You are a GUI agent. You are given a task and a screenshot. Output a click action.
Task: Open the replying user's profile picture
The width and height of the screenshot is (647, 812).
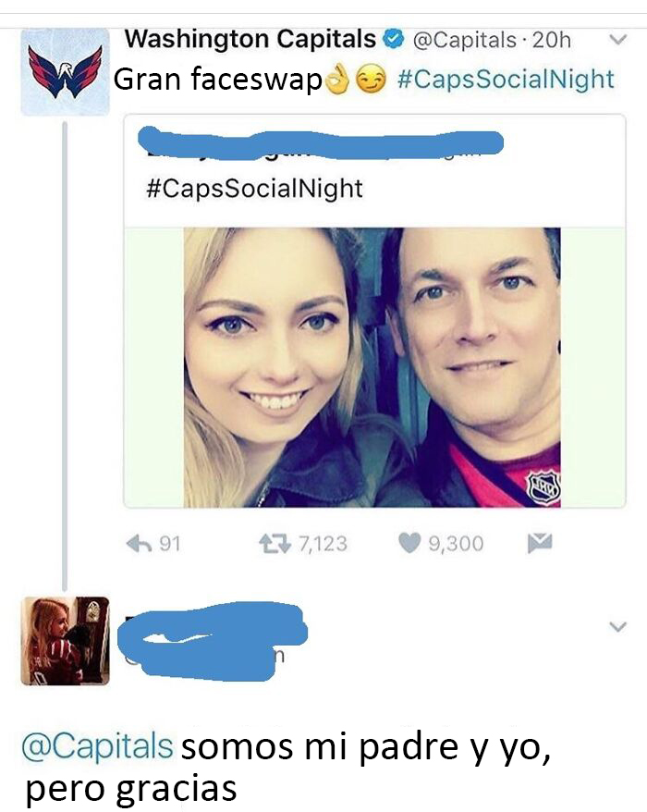[x=66, y=641]
